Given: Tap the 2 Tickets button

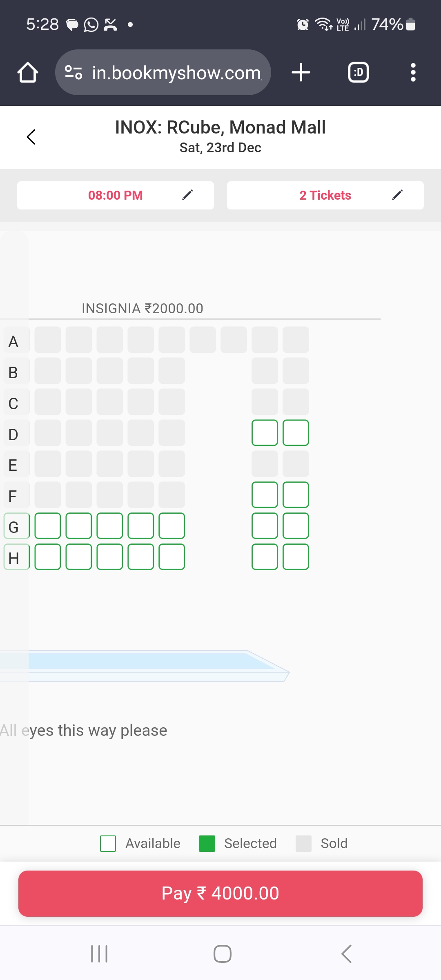Looking at the screenshot, I should pyautogui.click(x=325, y=195).
